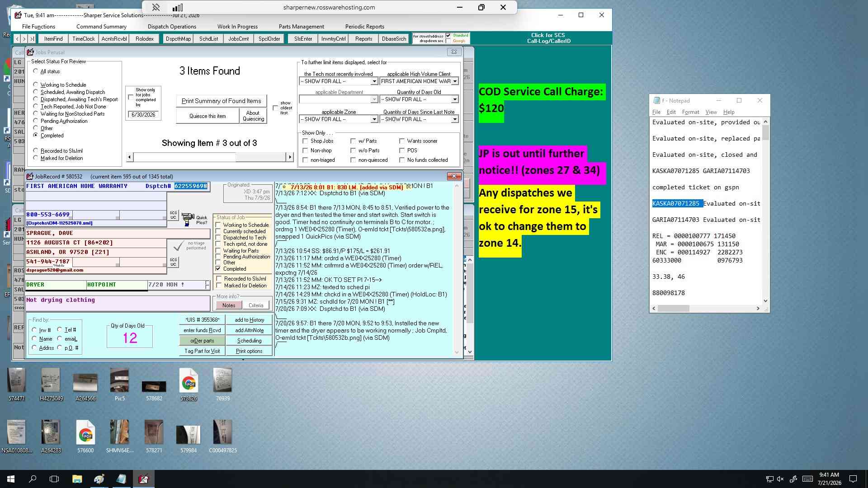The image size is (868, 488).
Task: Click the found items horizontal slider track
Action: click(210, 157)
